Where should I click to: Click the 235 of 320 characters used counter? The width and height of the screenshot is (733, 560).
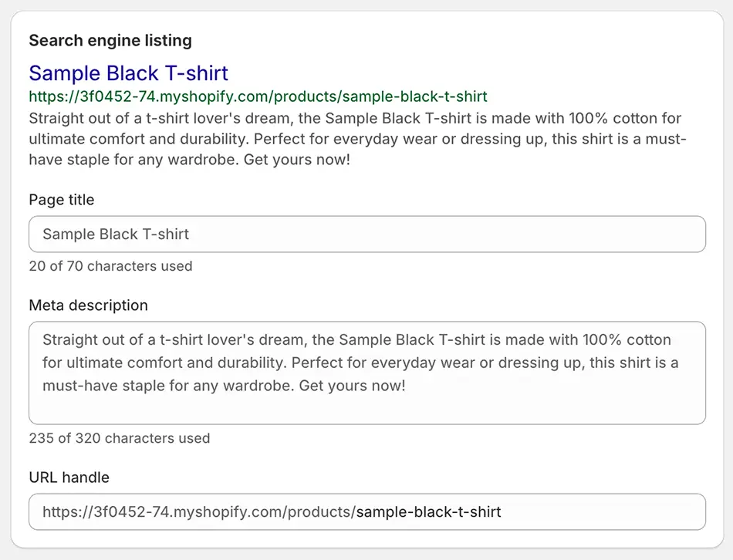(120, 438)
